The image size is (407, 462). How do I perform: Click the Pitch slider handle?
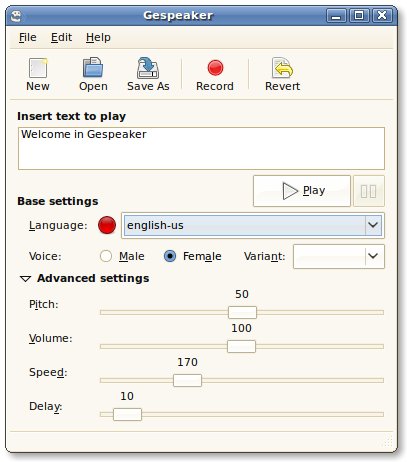(x=242, y=312)
